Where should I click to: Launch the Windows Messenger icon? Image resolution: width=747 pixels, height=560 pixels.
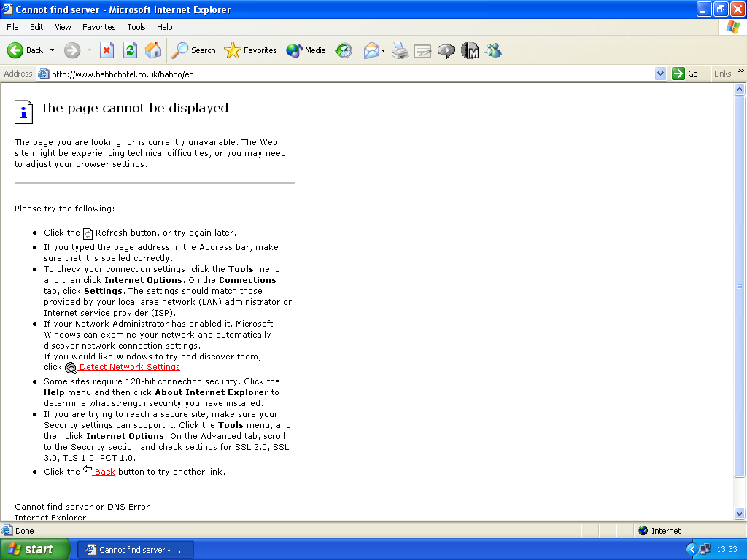click(493, 50)
